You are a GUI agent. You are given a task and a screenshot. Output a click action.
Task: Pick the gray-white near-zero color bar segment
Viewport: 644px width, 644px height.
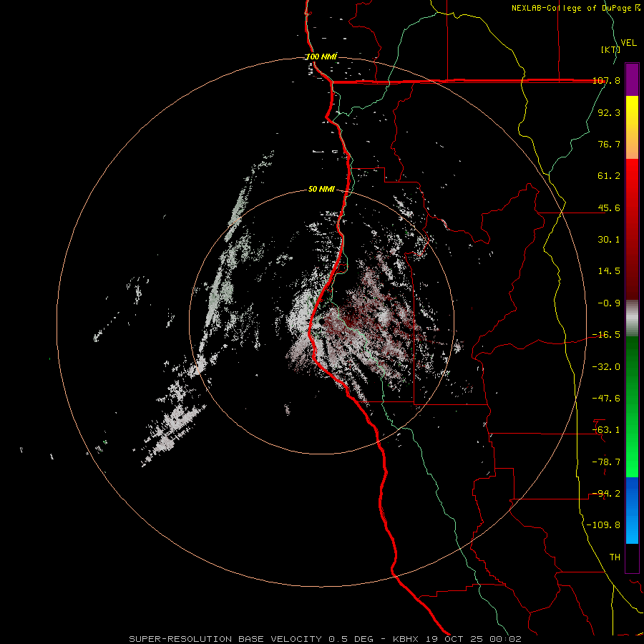pos(632,318)
